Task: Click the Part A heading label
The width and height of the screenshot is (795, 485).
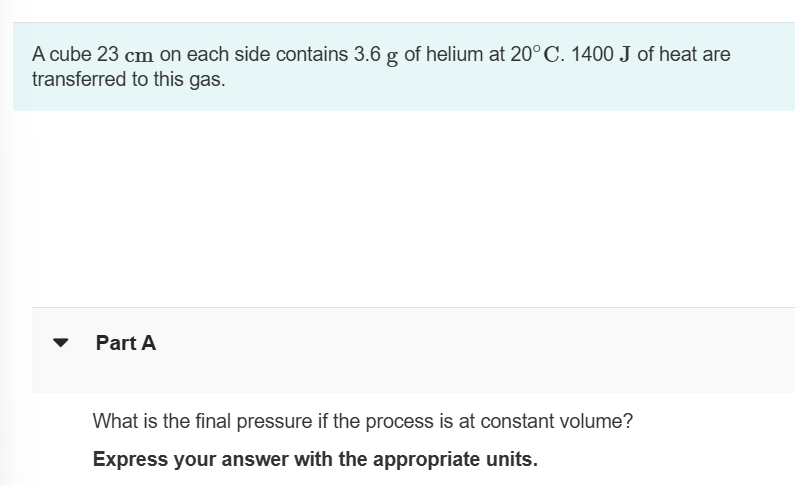Action: coord(126,343)
